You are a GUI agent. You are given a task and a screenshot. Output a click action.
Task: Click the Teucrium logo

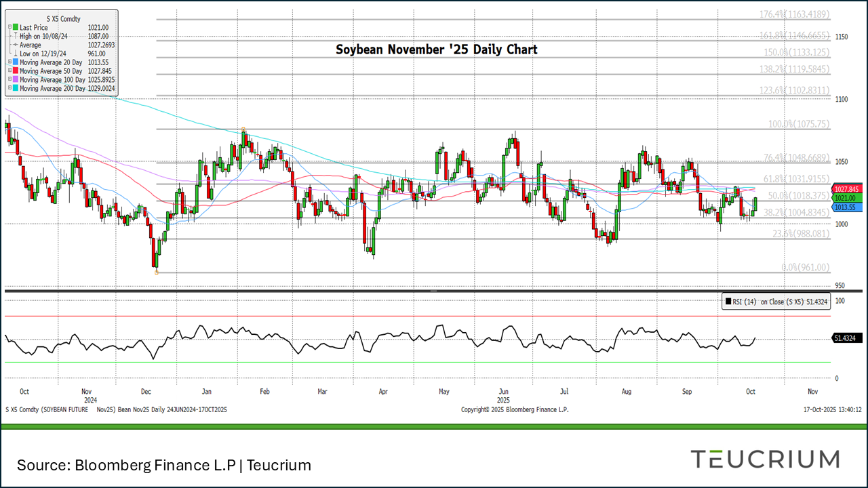(765, 459)
